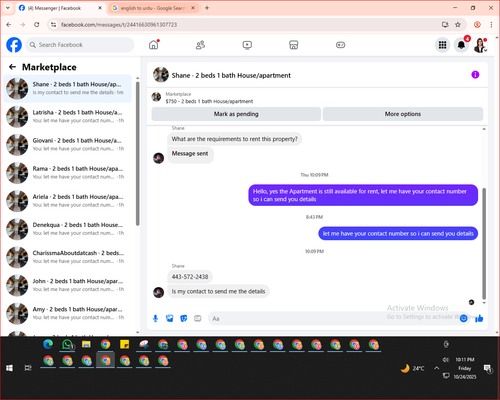Click the Search Facebook field
500x400 pixels.
(x=80, y=45)
